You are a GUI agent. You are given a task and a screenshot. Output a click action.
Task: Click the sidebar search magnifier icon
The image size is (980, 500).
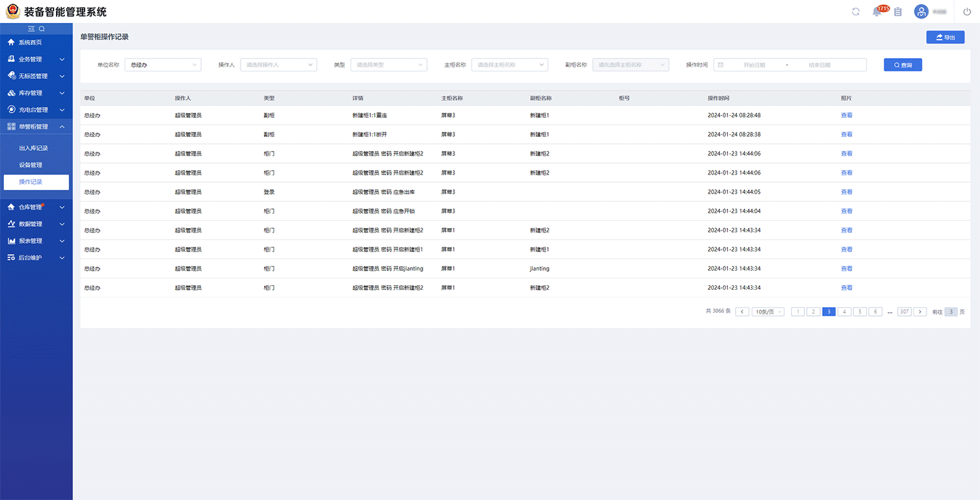coord(42,29)
